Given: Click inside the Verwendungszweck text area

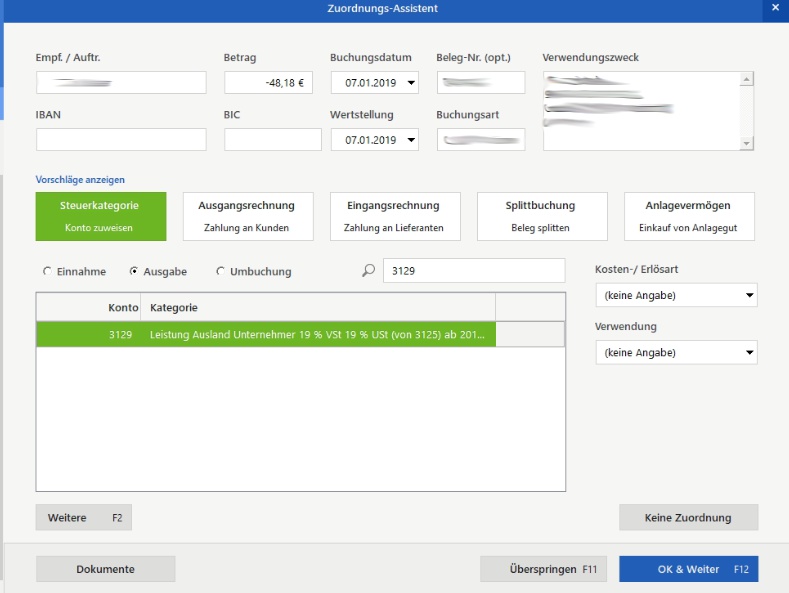Looking at the screenshot, I should (641, 111).
